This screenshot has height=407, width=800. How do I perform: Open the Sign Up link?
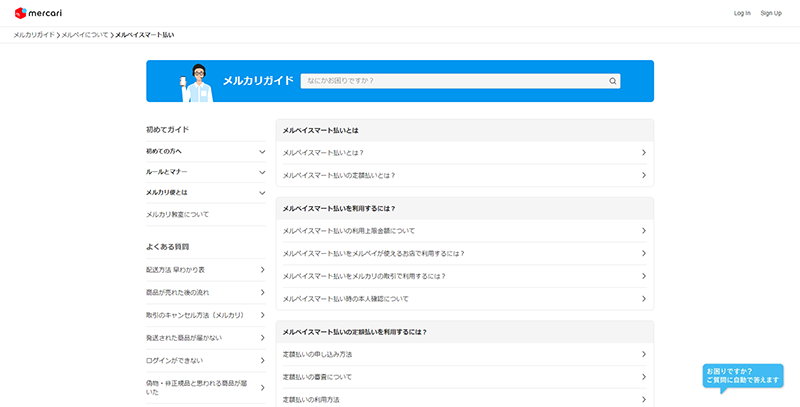coord(771,13)
